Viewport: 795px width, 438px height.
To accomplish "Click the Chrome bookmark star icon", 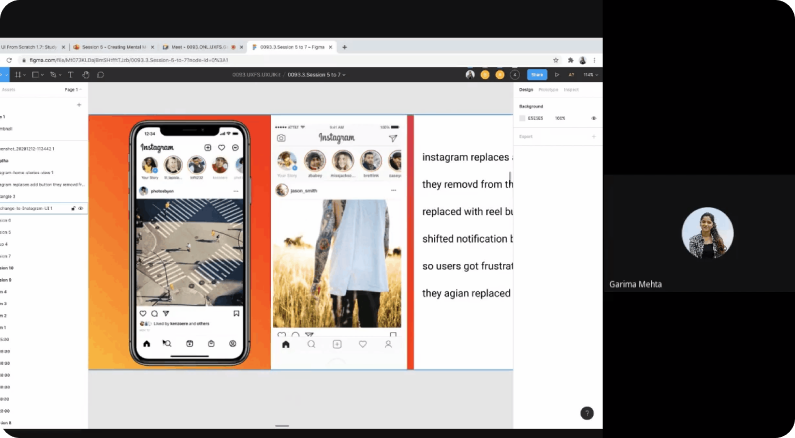I will tap(556, 60).
